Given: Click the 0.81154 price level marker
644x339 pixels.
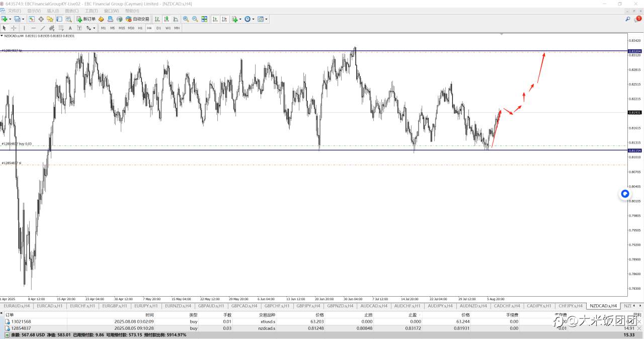Looking at the screenshot, I should click(x=634, y=151).
